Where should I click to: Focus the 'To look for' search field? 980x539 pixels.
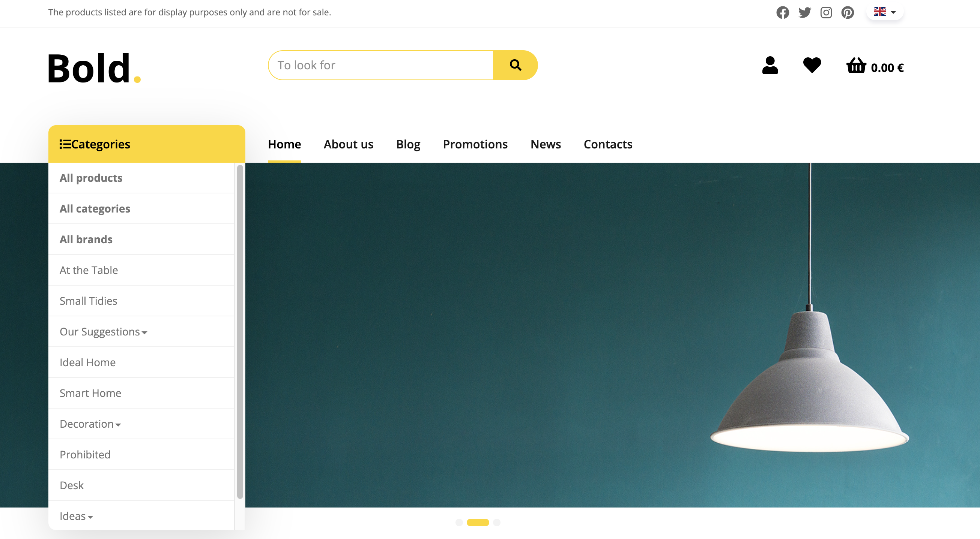click(x=380, y=65)
